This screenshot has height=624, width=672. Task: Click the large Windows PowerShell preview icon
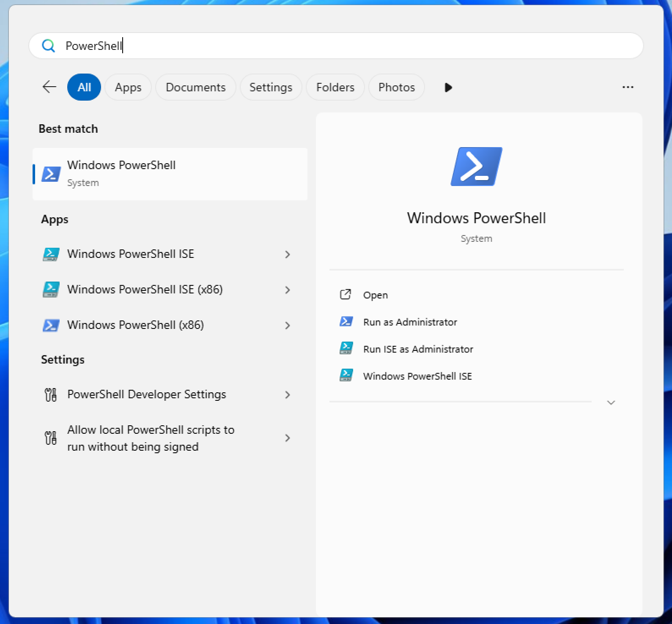[476, 167]
